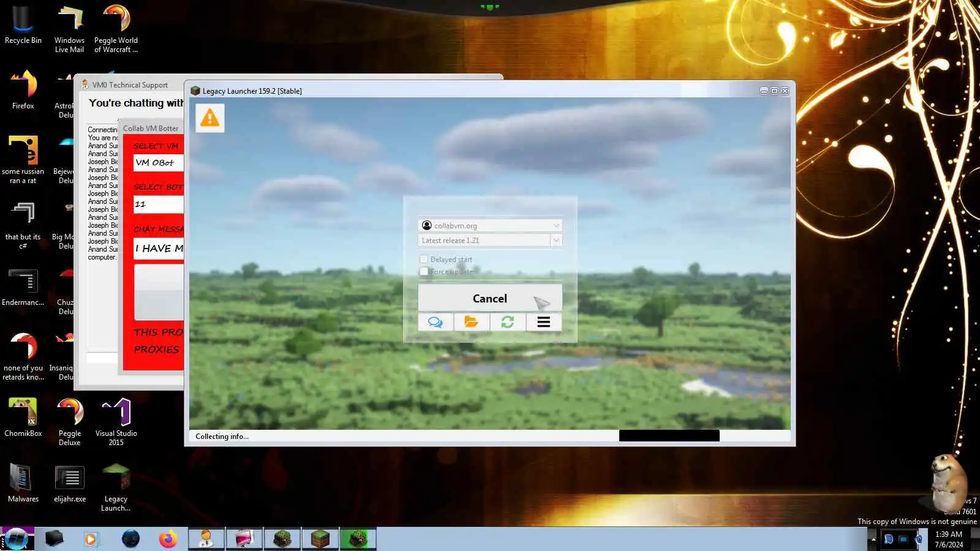Click the black cube icon on the taskbar
The image size is (980, 551).
54,539
